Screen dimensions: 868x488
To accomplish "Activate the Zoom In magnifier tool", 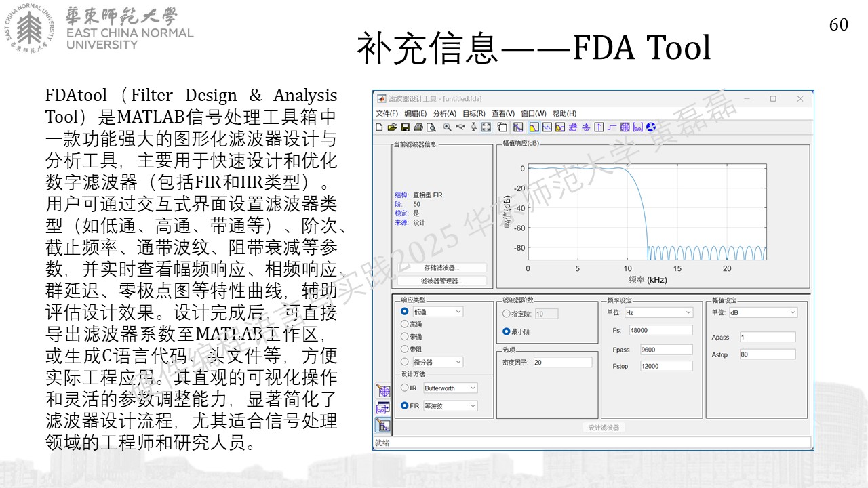I will 447,127.
